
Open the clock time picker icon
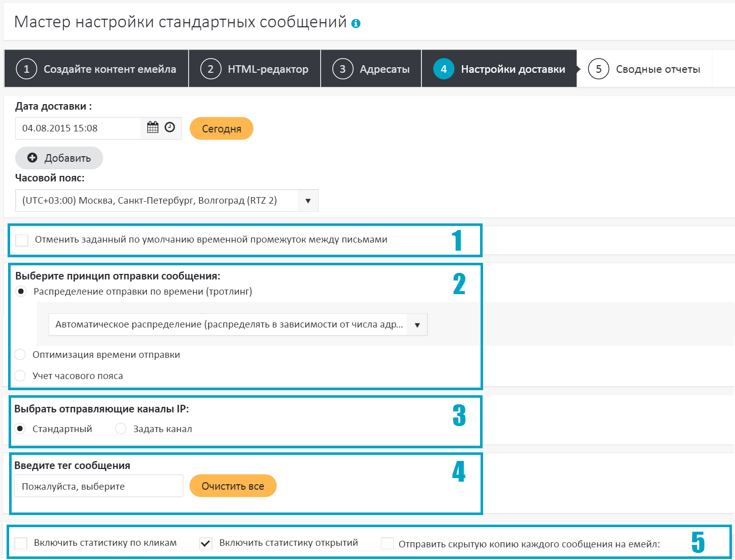(x=170, y=127)
